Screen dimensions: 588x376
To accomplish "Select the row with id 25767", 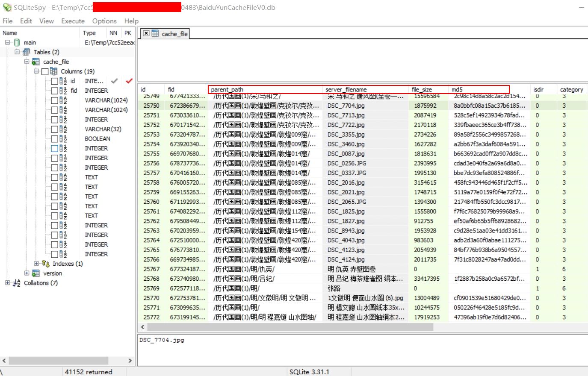I will [x=362, y=269].
